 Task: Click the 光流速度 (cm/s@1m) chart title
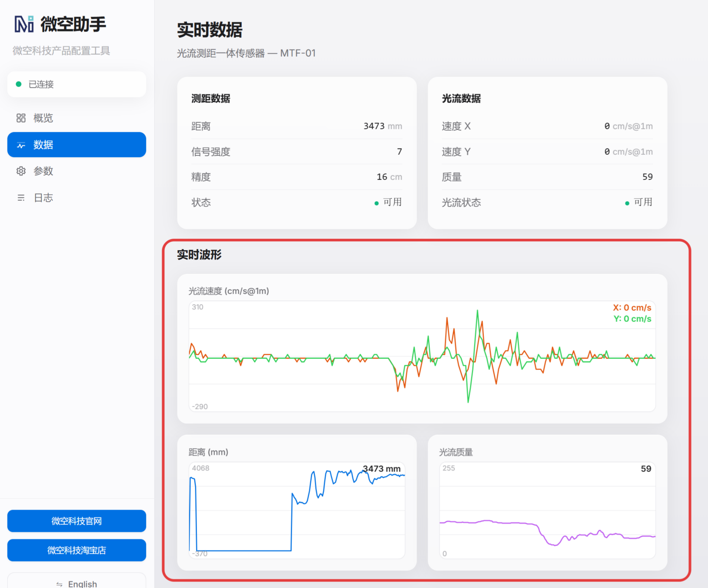coord(229,291)
